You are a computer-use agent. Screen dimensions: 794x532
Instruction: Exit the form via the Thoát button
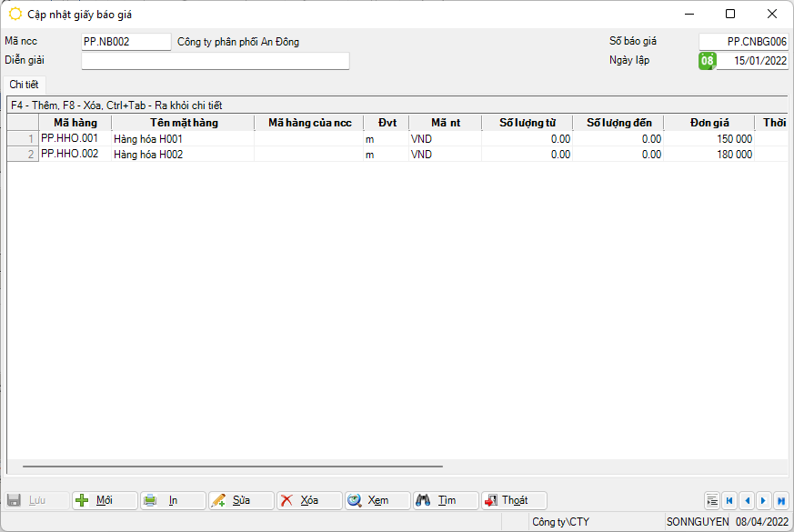point(514,500)
